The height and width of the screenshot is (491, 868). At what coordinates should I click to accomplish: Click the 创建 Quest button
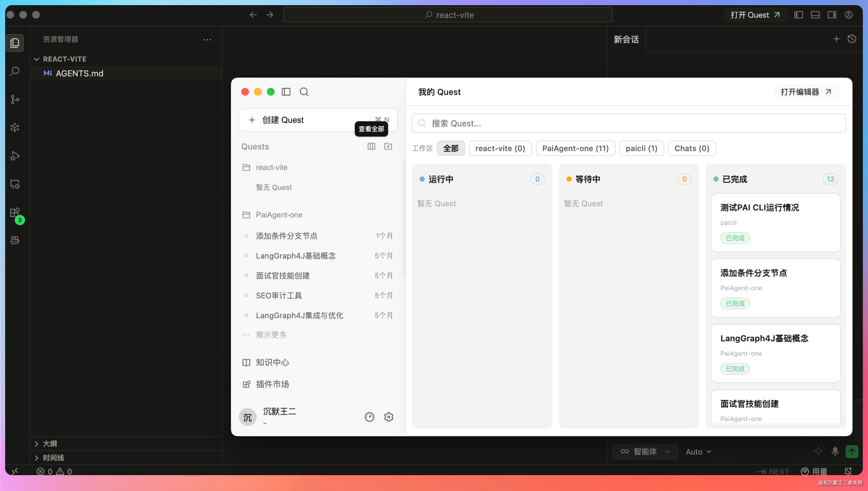click(318, 120)
